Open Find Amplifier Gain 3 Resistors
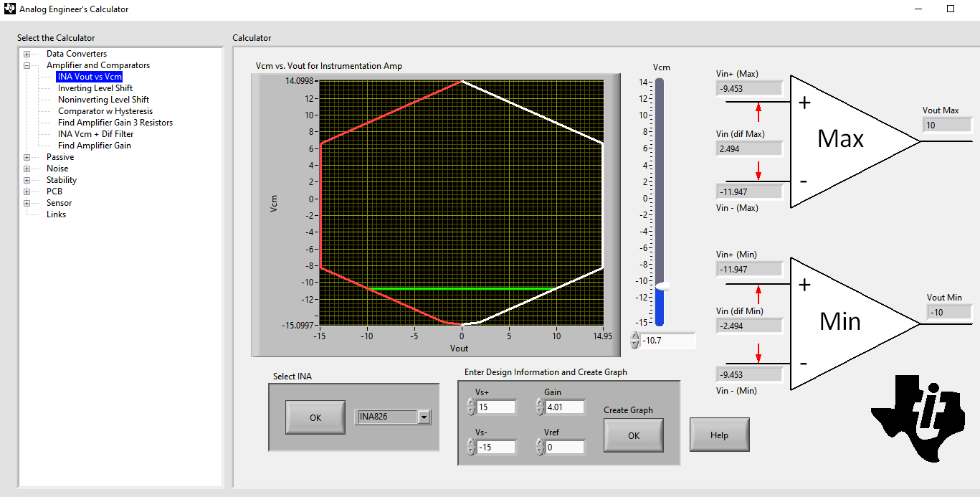980x497 pixels. click(x=115, y=122)
